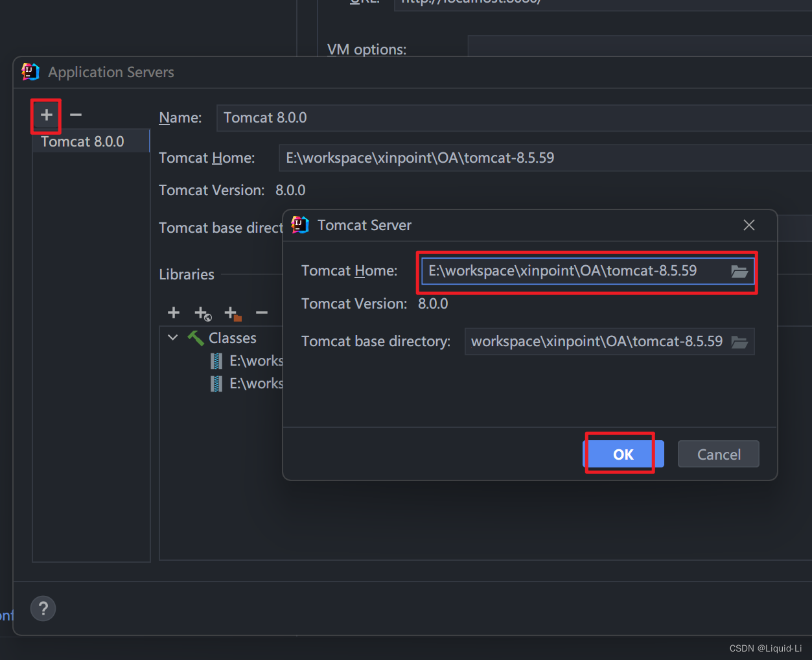
Task: Select the first E:\works jar entry
Action: [x=247, y=361]
